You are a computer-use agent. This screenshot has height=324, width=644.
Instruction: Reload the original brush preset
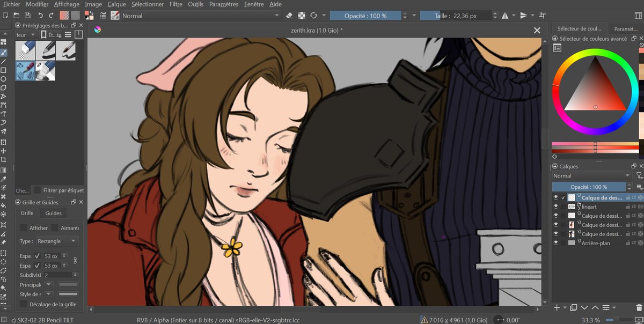coord(313,16)
